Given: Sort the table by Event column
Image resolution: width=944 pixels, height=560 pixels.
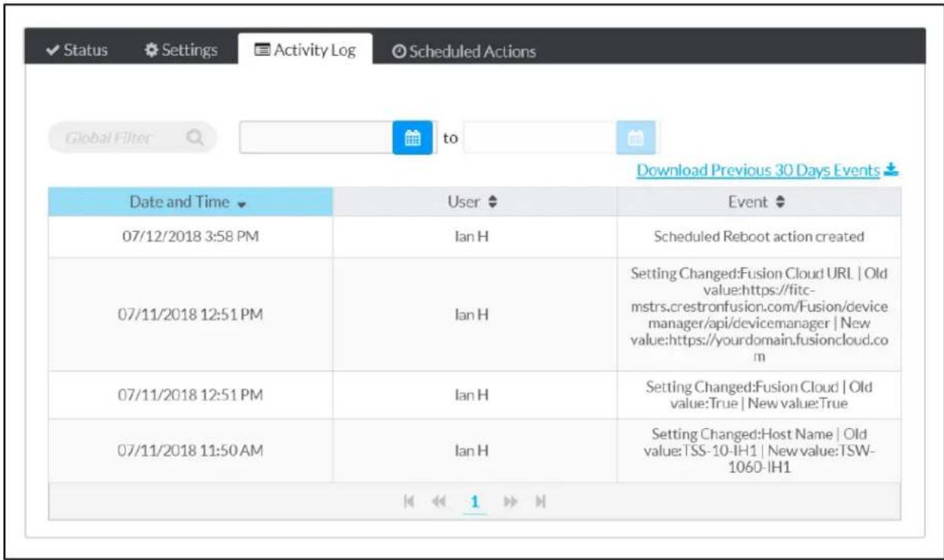Looking at the screenshot, I should 759,203.
